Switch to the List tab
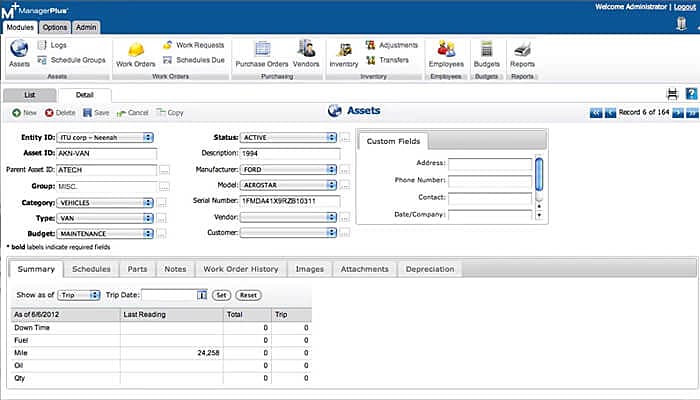Screen dimensions: 700x400 coord(29,95)
